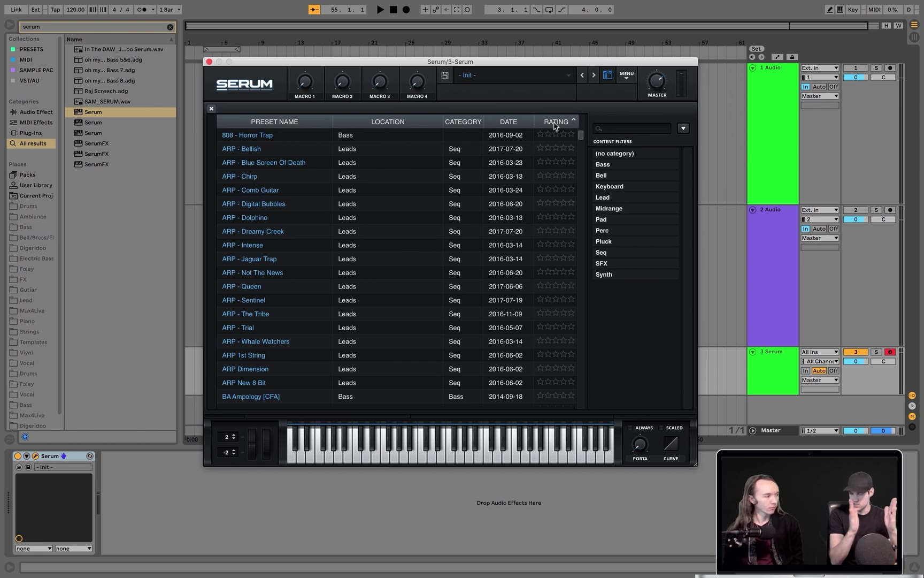The image size is (924, 578).
Task: Toggle the computer MIDI keyboard icon
Action: tap(840, 10)
